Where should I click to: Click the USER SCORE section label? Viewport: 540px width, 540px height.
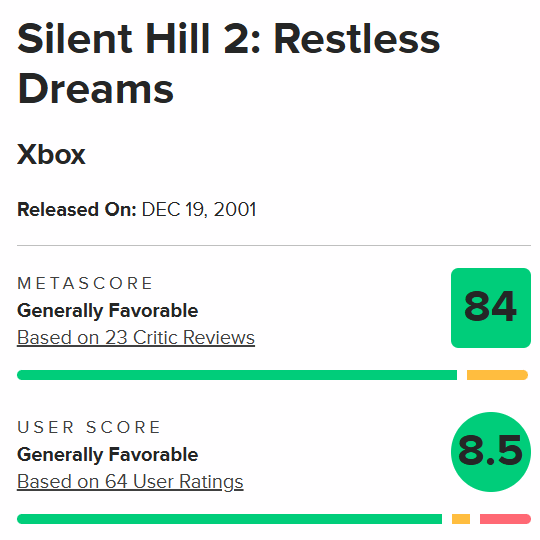pos(89,427)
